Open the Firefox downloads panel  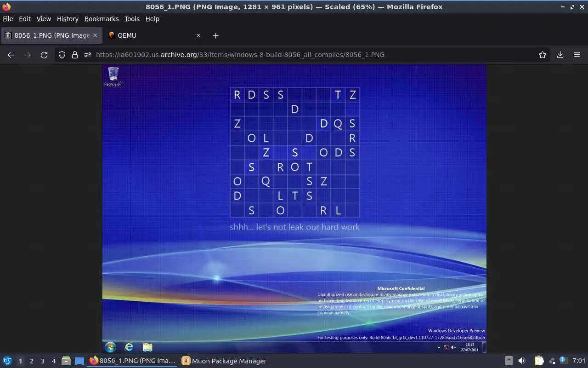click(560, 55)
